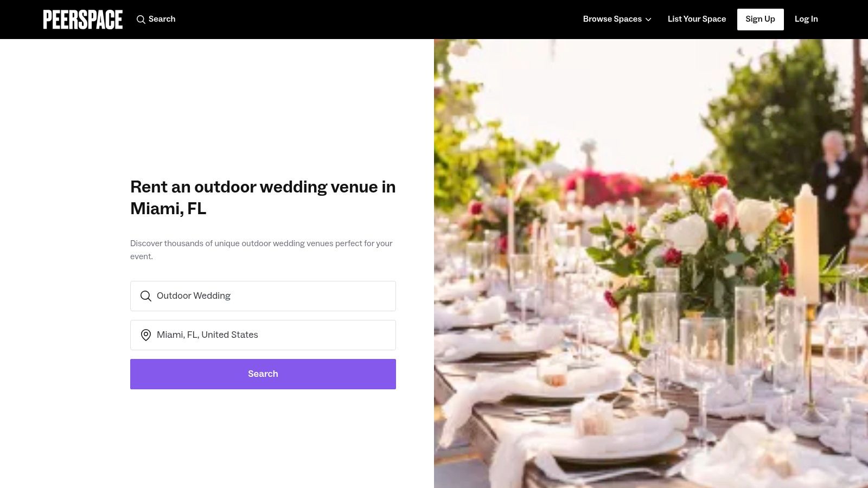
Task: Click the Discover thousands description text
Action: coord(261,250)
